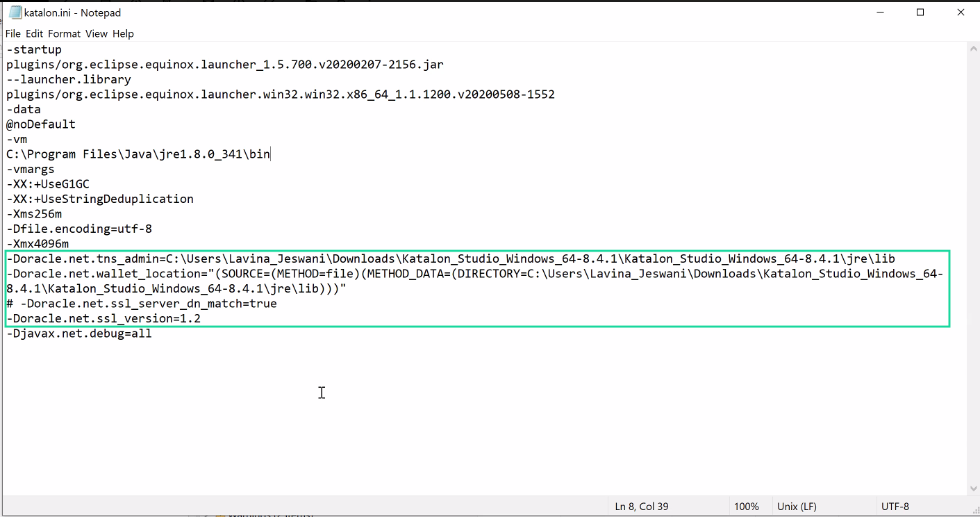Screen dimensions: 980x517
Task: Open the Edit menu
Action: [35, 33]
